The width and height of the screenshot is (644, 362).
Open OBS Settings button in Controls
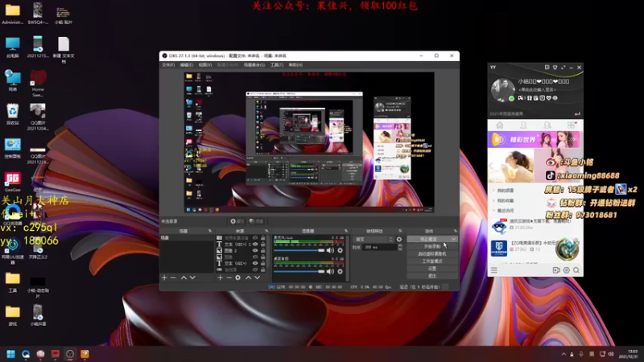pyautogui.click(x=432, y=269)
